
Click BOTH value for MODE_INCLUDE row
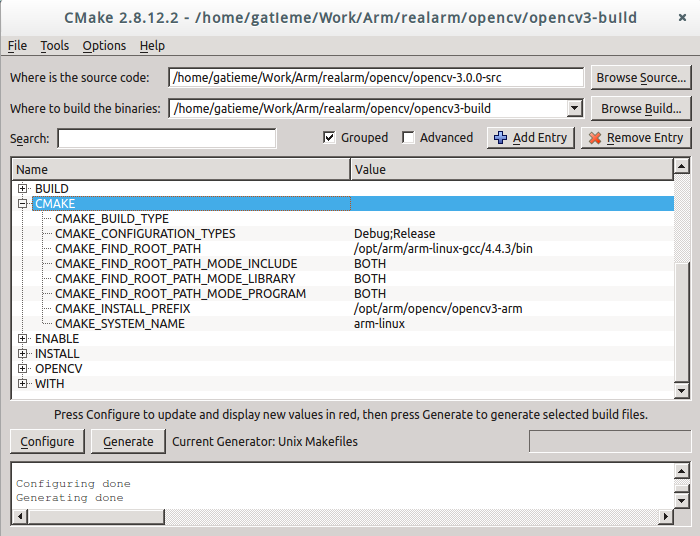[x=370, y=264]
